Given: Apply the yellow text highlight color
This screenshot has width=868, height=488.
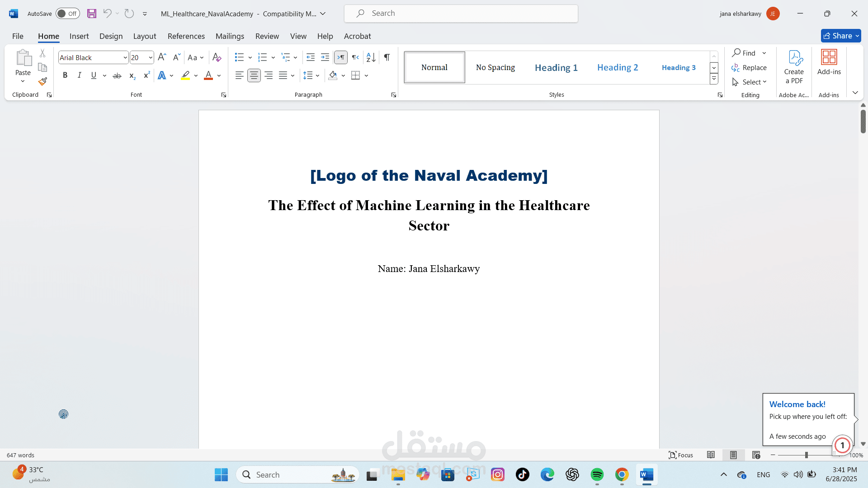Looking at the screenshot, I should [x=185, y=75].
